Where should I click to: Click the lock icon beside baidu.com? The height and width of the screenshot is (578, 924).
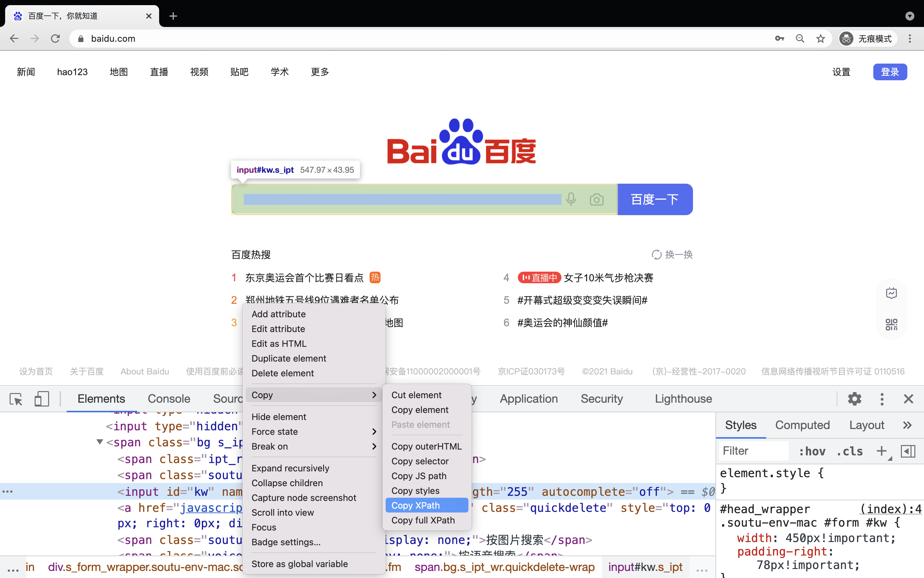tap(81, 39)
